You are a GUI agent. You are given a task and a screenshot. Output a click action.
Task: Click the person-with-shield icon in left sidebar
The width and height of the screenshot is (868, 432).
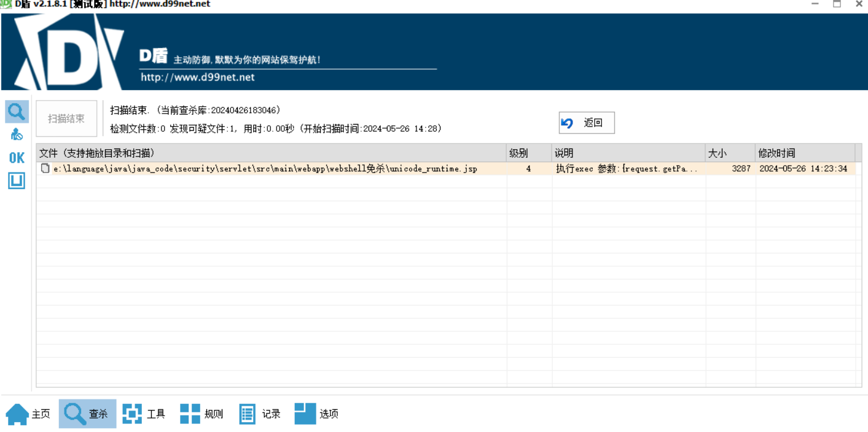click(x=17, y=134)
